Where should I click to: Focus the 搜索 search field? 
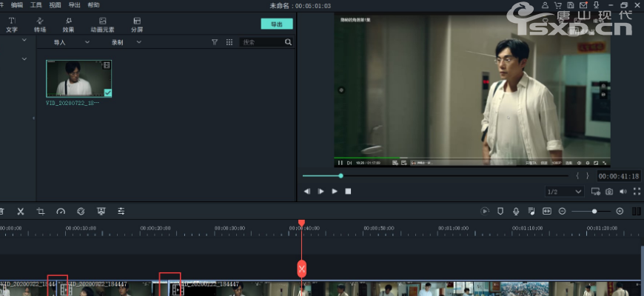coord(261,42)
